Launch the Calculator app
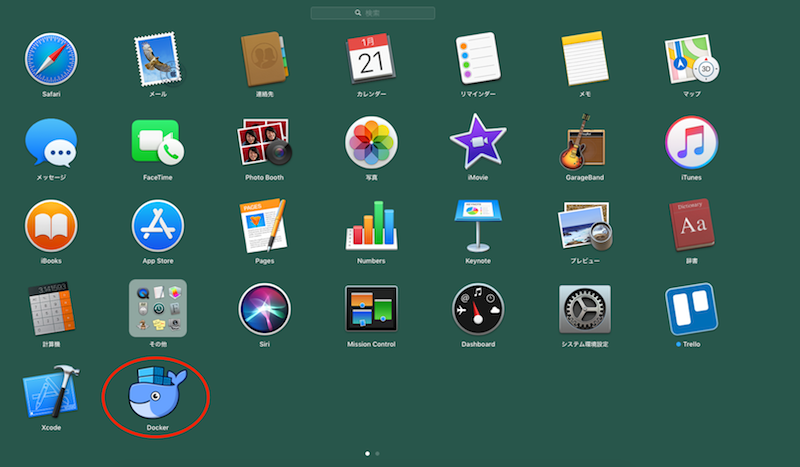The height and width of the screenshot is (467, 800). (x=51, y=309)
